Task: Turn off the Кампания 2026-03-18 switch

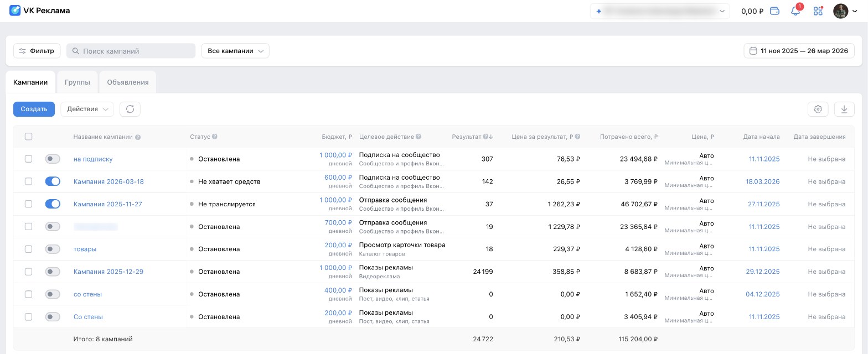Action: pos(53,181)
